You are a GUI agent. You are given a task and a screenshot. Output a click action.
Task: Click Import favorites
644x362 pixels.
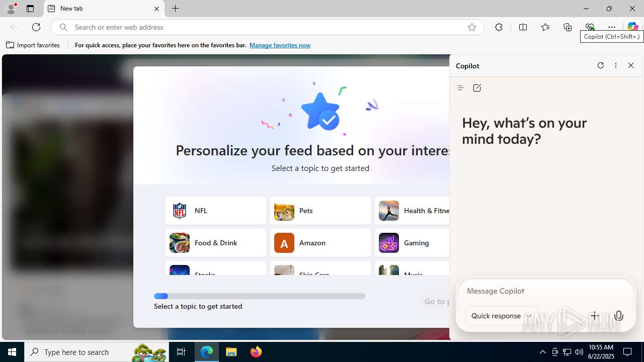tap(33, 45)
